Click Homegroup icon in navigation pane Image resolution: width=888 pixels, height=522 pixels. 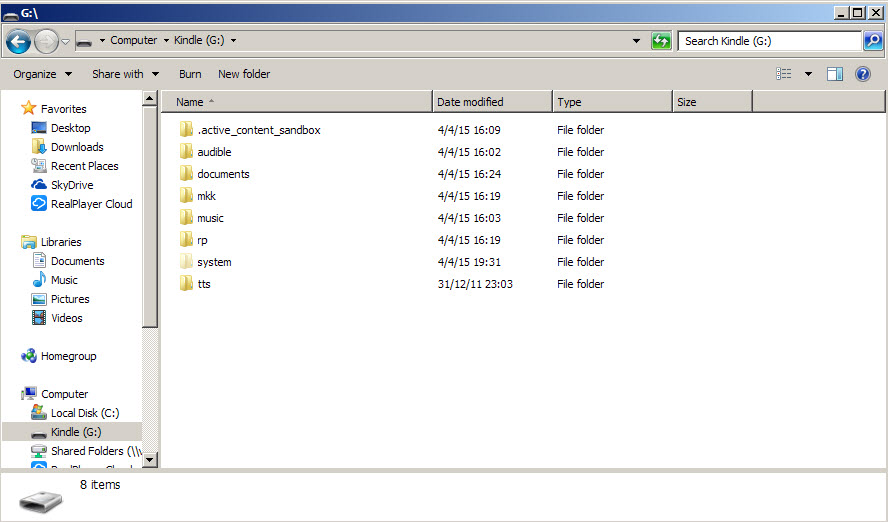click(29, 356)
